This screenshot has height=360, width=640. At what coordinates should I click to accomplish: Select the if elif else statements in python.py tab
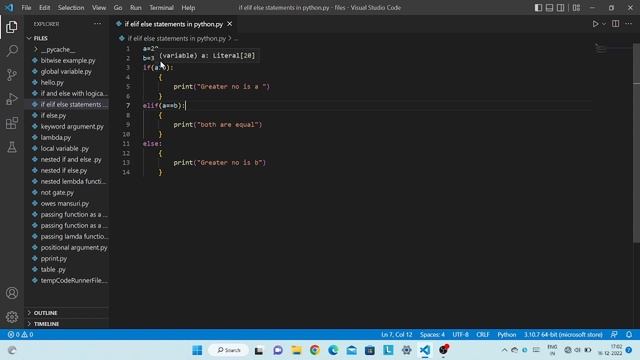tap(173, 24)
